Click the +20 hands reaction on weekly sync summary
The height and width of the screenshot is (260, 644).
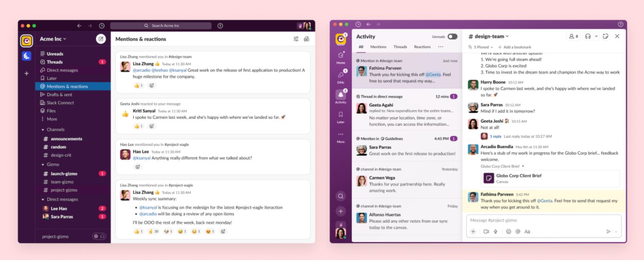pos(154,231)
